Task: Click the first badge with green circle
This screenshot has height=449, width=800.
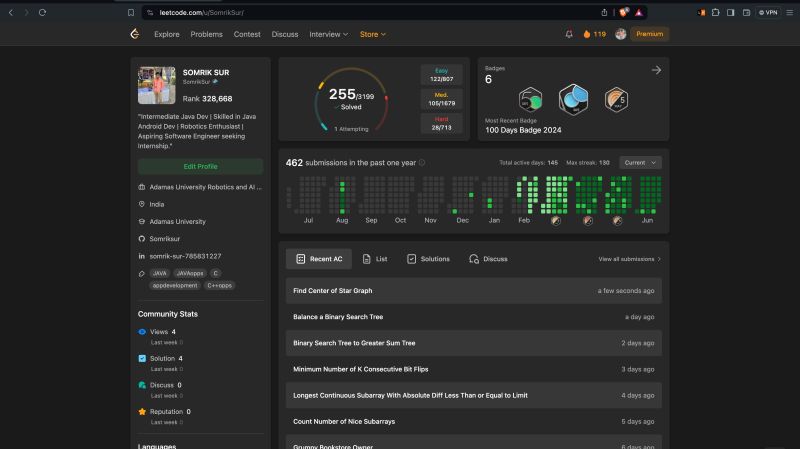Action: (530, 99)
